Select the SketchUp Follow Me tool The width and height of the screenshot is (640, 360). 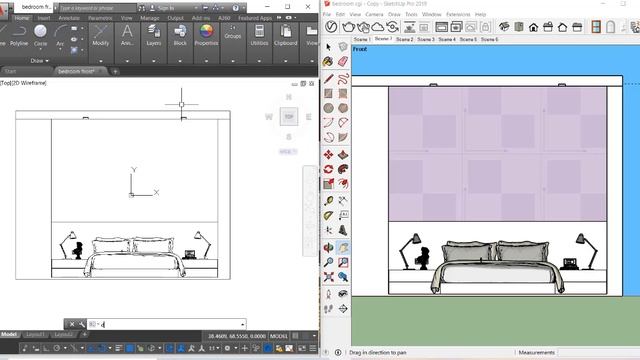(x=343, y=169)
